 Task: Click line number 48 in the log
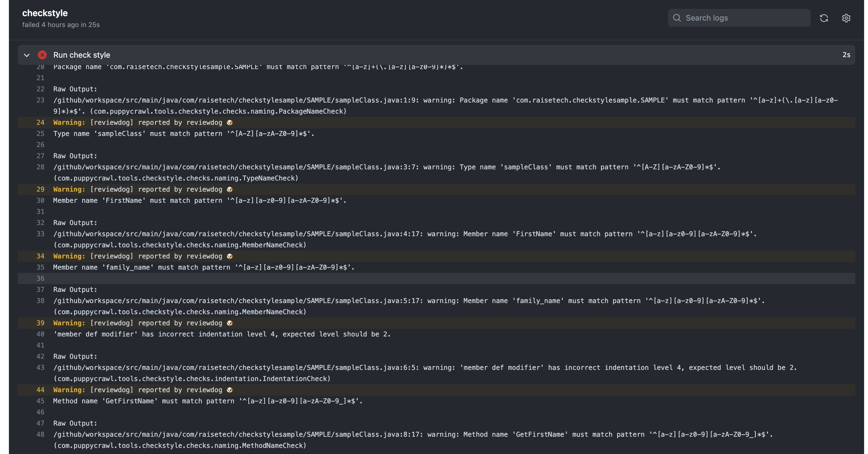point(40,435)
